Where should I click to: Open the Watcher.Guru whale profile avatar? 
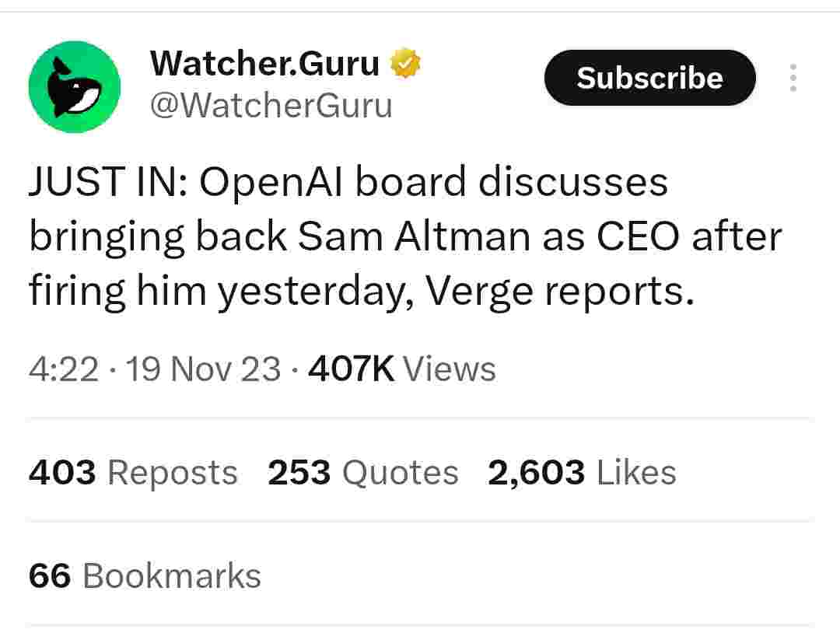pyautogui.click(x=75, y=87)
